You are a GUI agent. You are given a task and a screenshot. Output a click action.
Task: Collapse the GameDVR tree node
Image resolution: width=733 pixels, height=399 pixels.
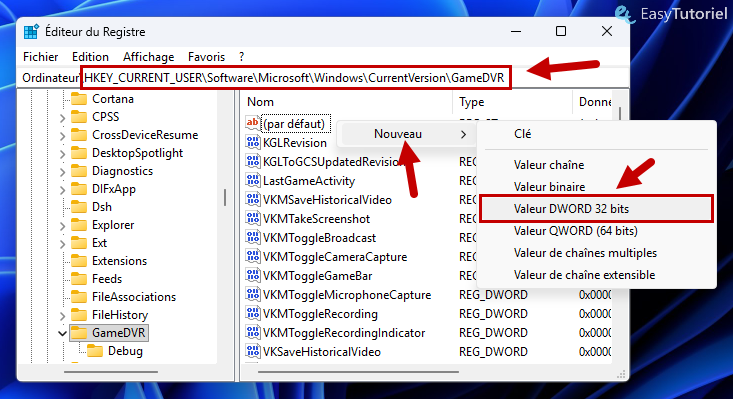[x=62, y=333]
